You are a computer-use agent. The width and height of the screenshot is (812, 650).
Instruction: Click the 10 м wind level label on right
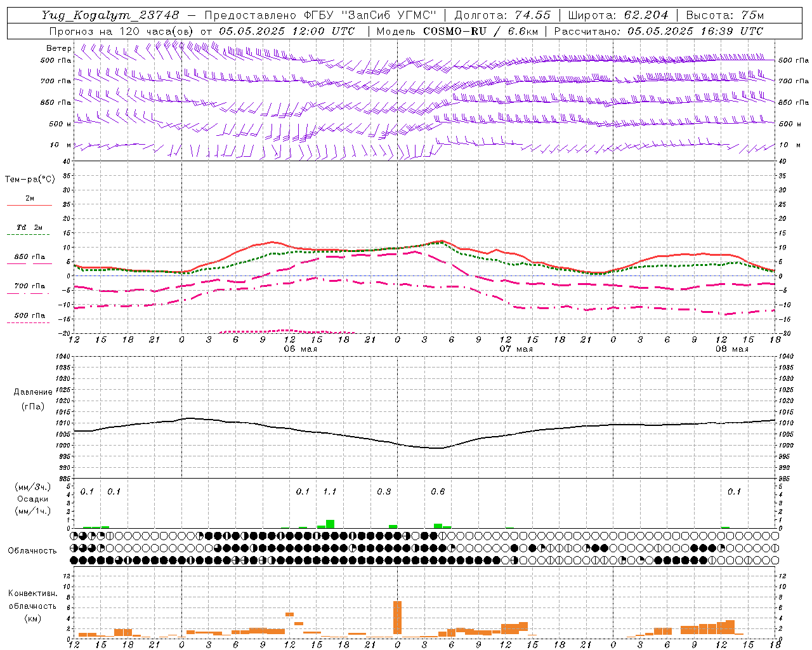click(x=789, y=145)
